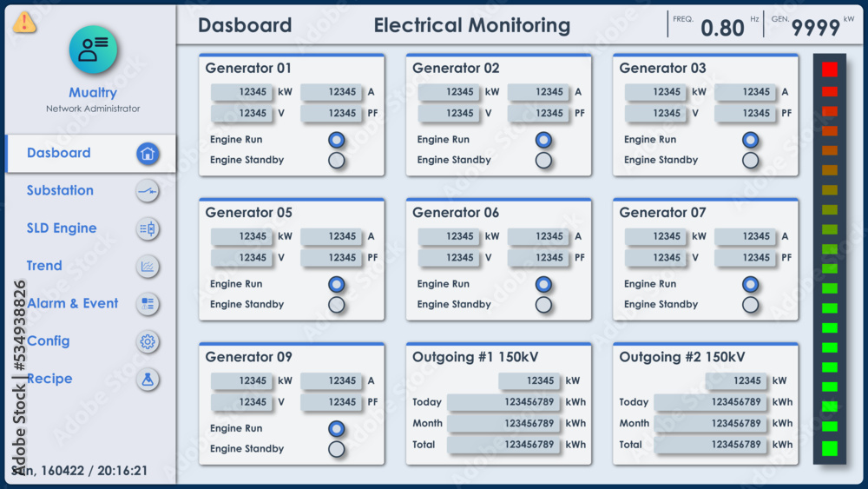
Task: Click the Recipe flask icon
Action: coord(148,380)
